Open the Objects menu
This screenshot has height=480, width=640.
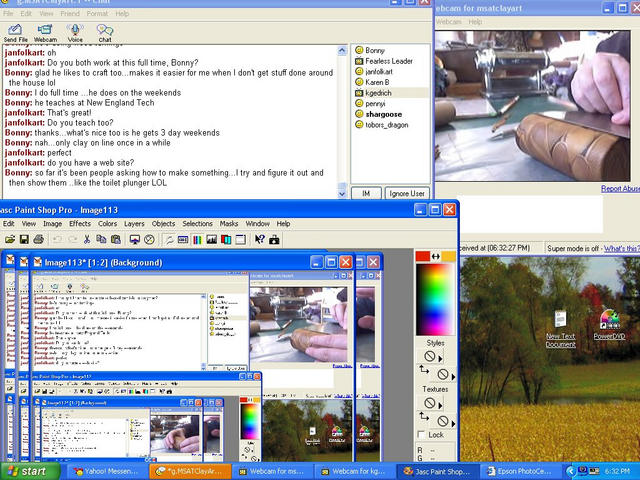point(163,224)
